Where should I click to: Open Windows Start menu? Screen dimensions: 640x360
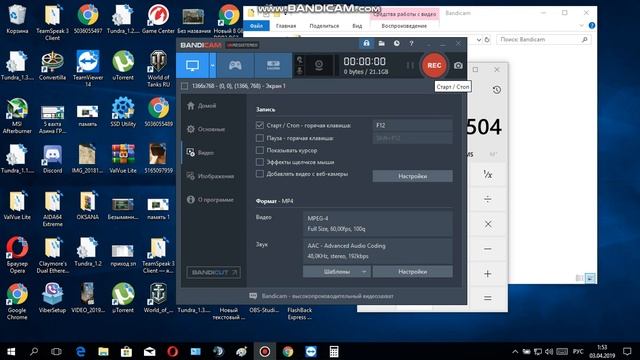tap(11, 351)
